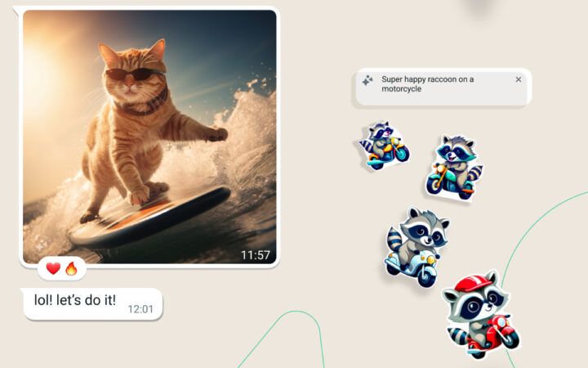
Task: Select the raccoon on blue scooter sticker
Action: pyautogui.click(x=416, y=247)
